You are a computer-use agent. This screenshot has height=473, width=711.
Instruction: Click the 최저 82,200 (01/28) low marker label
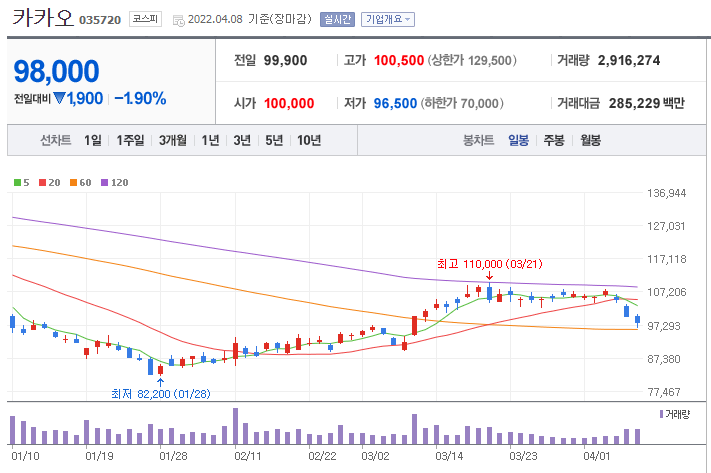[x=161, y=394]
